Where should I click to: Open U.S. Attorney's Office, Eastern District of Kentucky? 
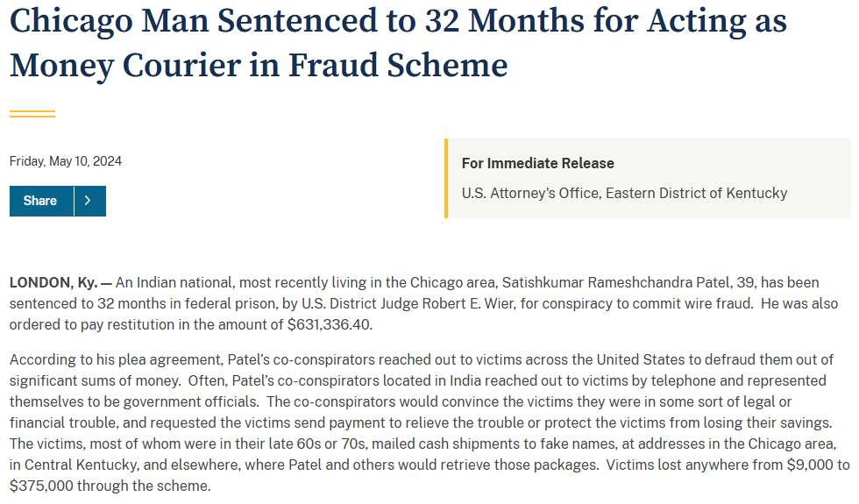624,194
